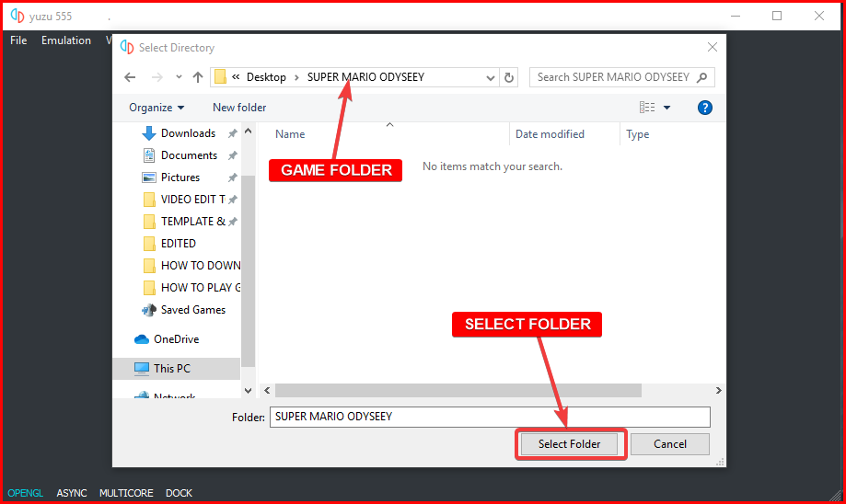Open the TEMPLATE & folder
Viewport: 846px width, 504px height.
click(x=192, y=222)
